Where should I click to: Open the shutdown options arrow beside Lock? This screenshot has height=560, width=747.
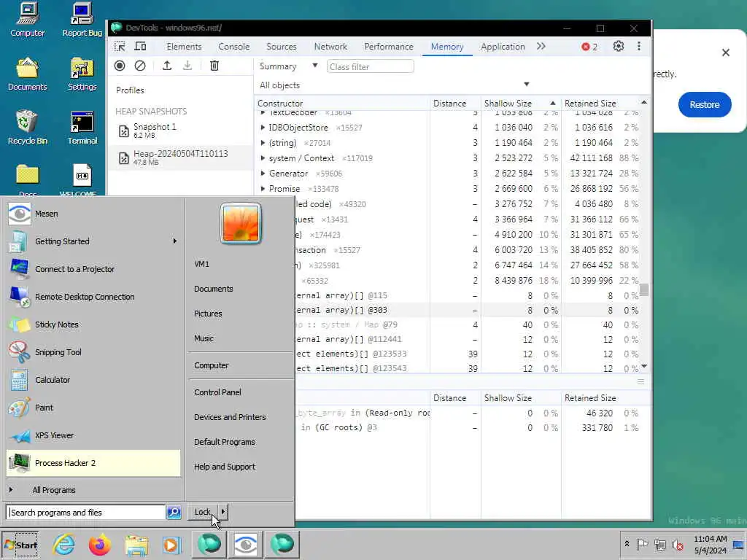223,512
